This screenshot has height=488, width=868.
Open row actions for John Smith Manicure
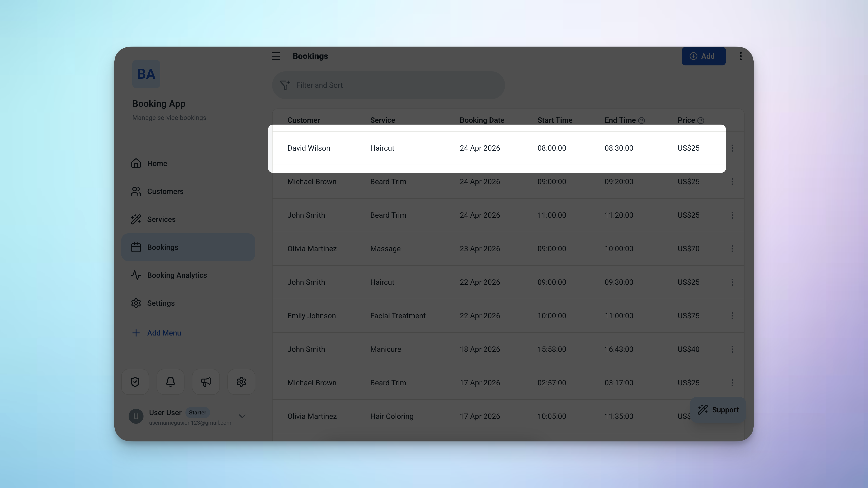(x=732, y=349)
